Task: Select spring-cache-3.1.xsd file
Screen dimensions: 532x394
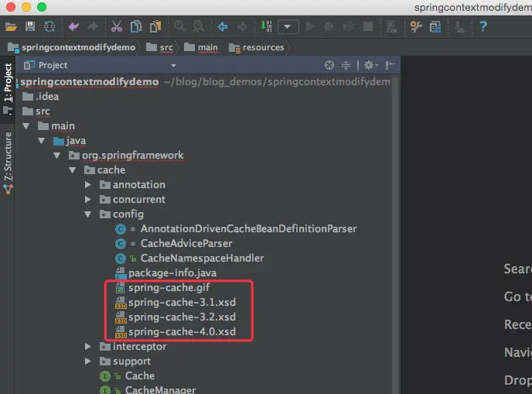Action: (x=176, y=303)
